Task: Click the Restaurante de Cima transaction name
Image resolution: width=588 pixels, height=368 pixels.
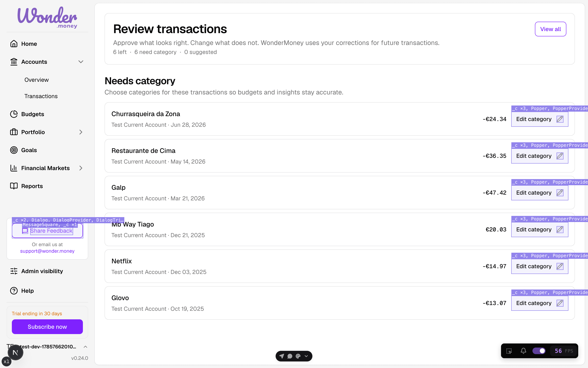Action: 143,151
